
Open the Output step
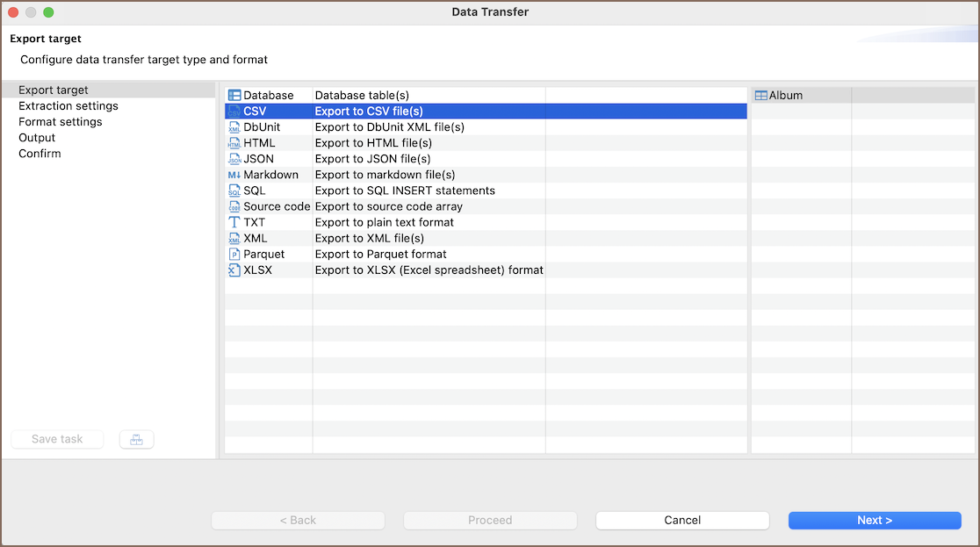click(37, 138)
